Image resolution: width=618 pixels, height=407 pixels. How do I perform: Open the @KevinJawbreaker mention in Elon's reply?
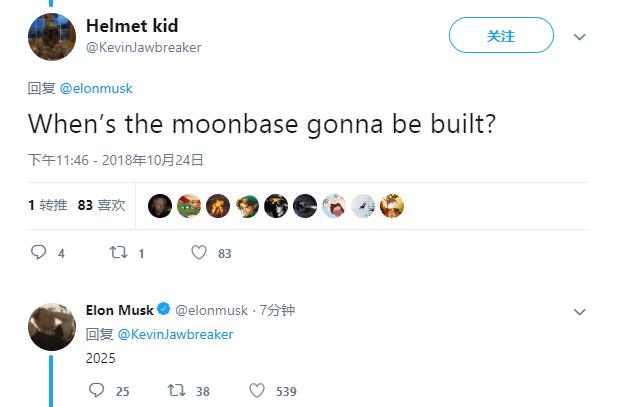pos(175,334)
